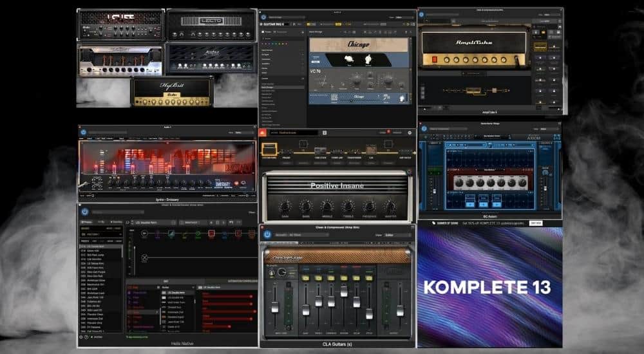
Task: Open the View dropdown in Blue Cat Axiom window
Action: coord(549,129)
